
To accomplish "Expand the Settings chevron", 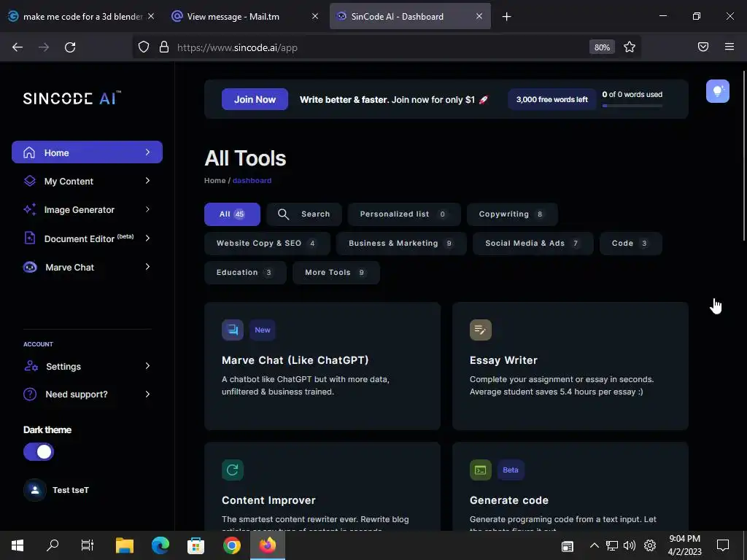I will pyautogui.click(x=147, y=366).
